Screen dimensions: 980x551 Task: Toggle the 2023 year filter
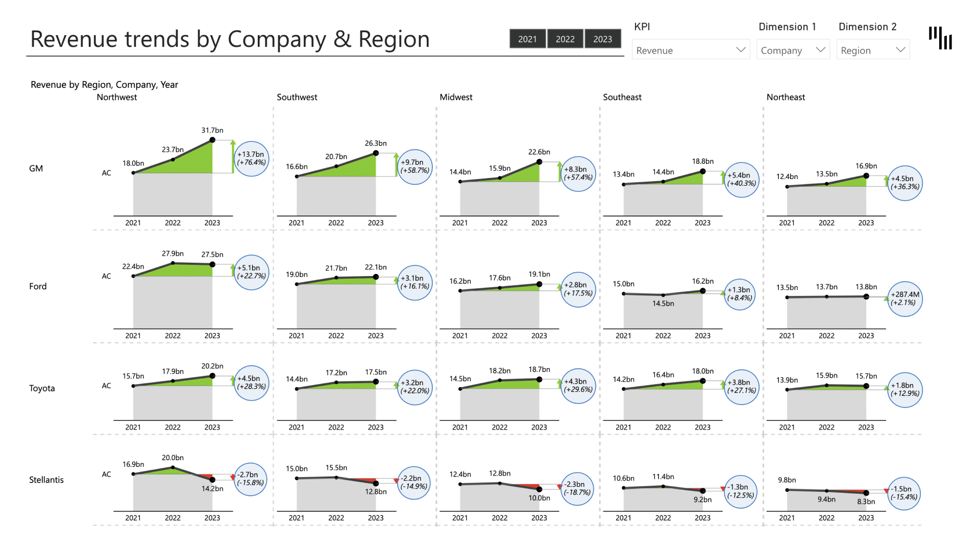[x=603, y=38]
